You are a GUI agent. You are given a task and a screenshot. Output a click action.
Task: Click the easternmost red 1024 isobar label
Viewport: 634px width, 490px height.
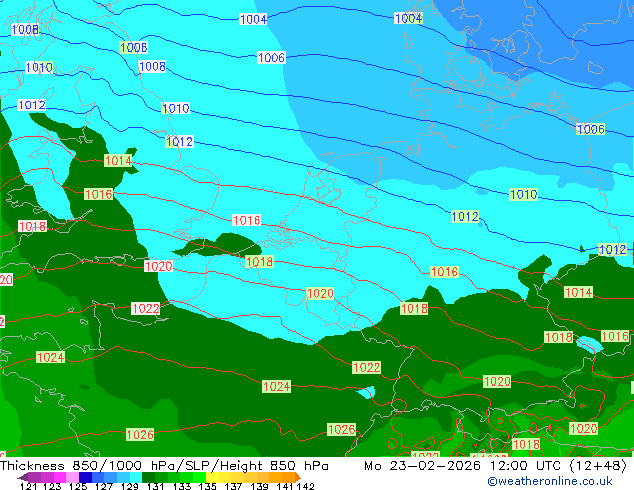coord(277,386)
